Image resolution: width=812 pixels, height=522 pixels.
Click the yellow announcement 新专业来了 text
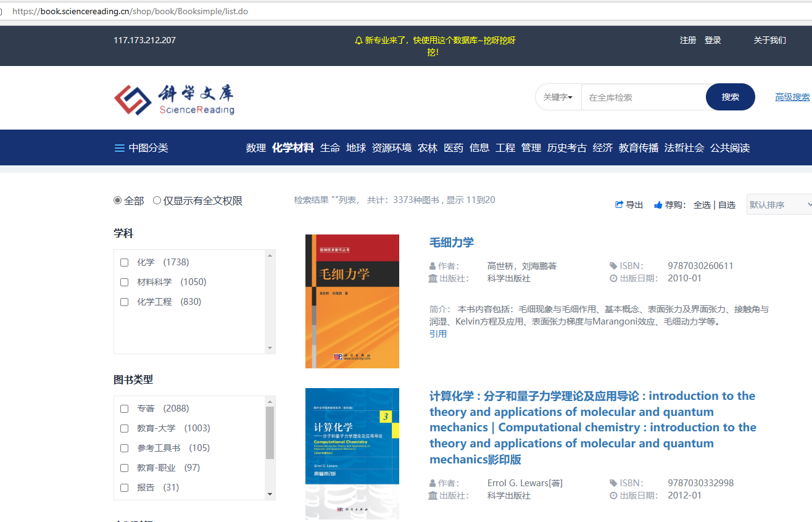pos(436,46)
